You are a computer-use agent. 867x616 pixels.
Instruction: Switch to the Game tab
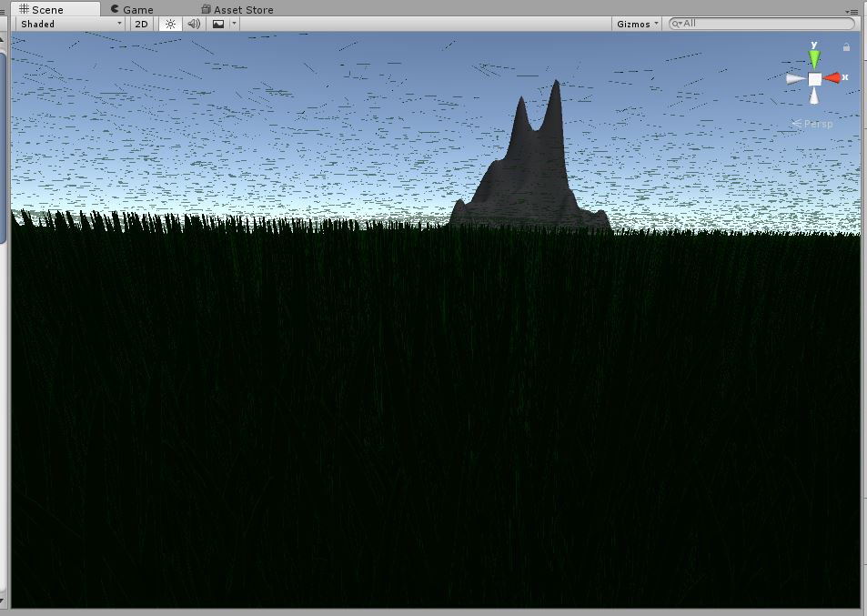pyautogui.click(x=133, y=9)
